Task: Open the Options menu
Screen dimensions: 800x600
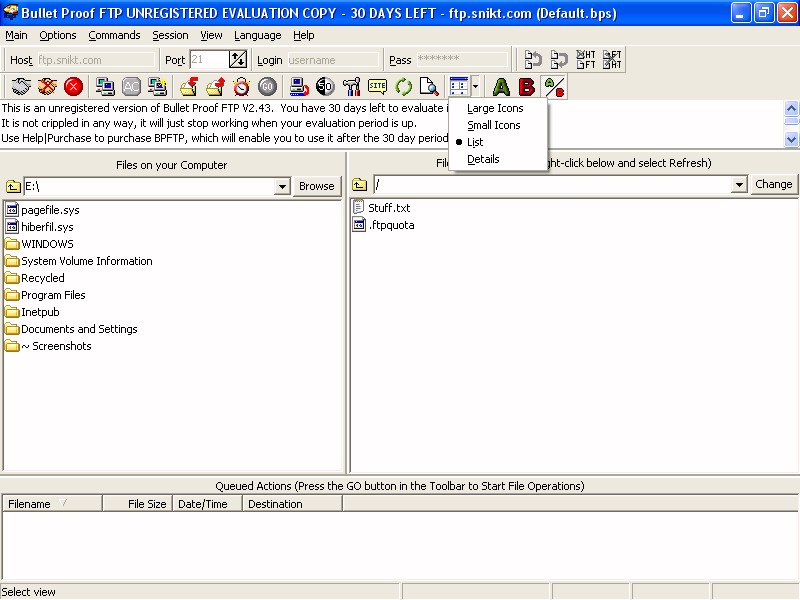Action: pyautogui.click(x=58, y=35)
